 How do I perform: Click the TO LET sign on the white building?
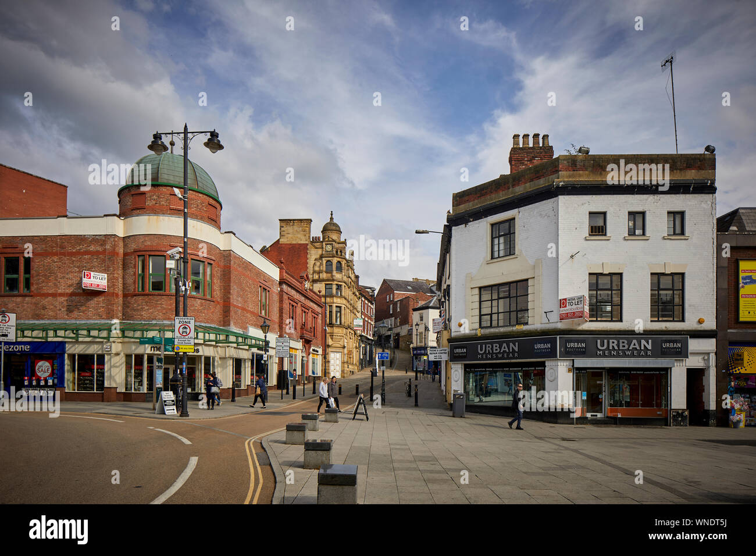click(x=573, y=308)
